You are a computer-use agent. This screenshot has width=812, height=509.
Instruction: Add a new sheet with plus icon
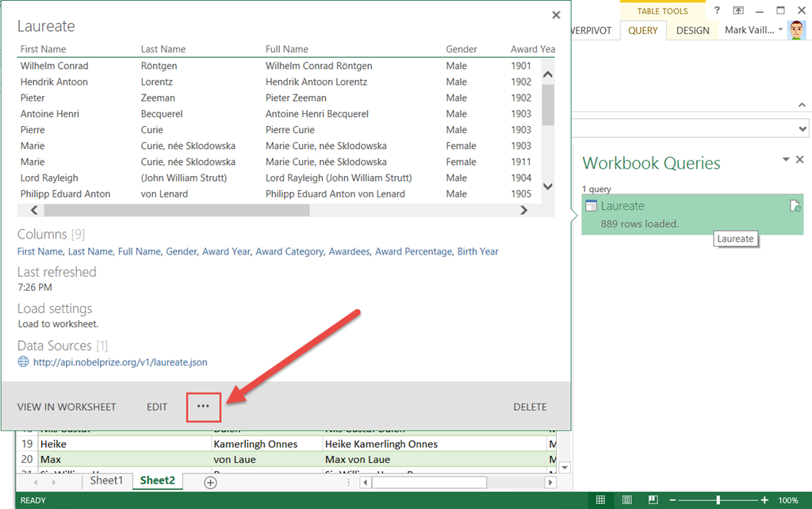coord(210,482)
